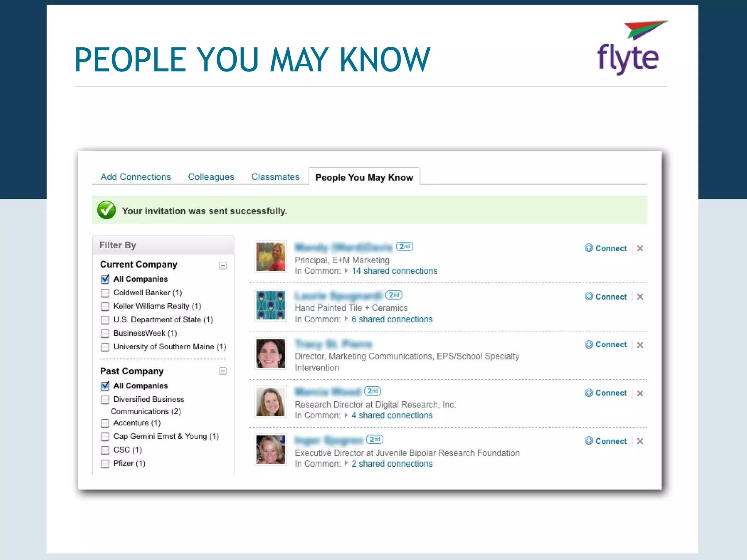Screen dimensions: 747x560
Task: Dismiss the Hand Painted Tile suggestion
Action: pyautogui.click(x=640, y=297)
